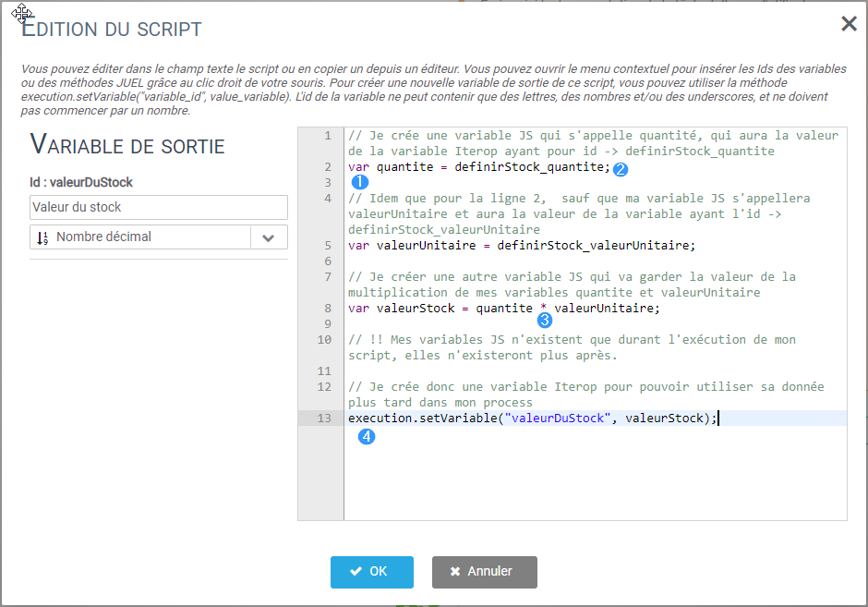Select line number 13 in the editor gutter

[323, 419]
